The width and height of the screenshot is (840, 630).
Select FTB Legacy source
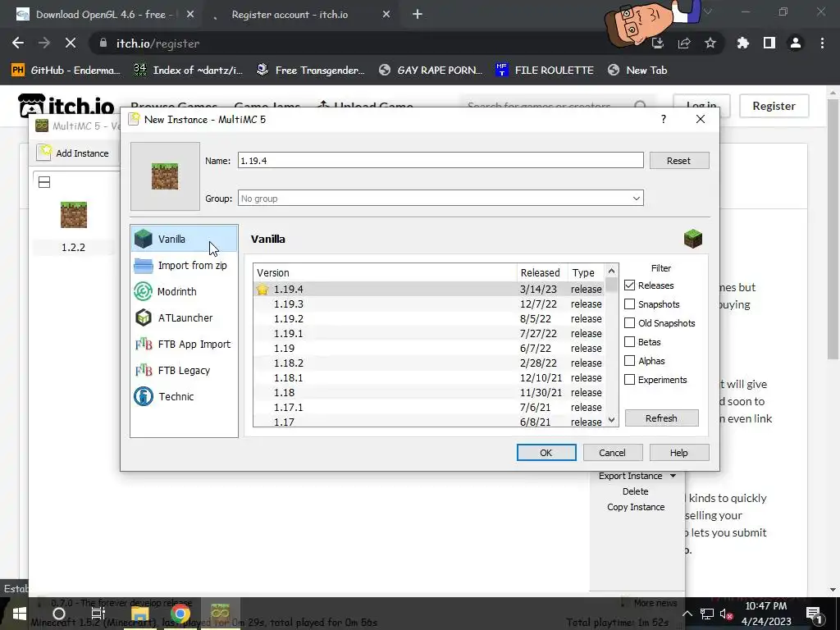tap(184, 370)
